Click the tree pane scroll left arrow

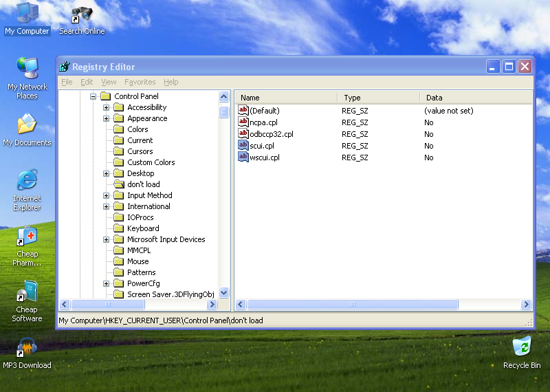(65, 304)
